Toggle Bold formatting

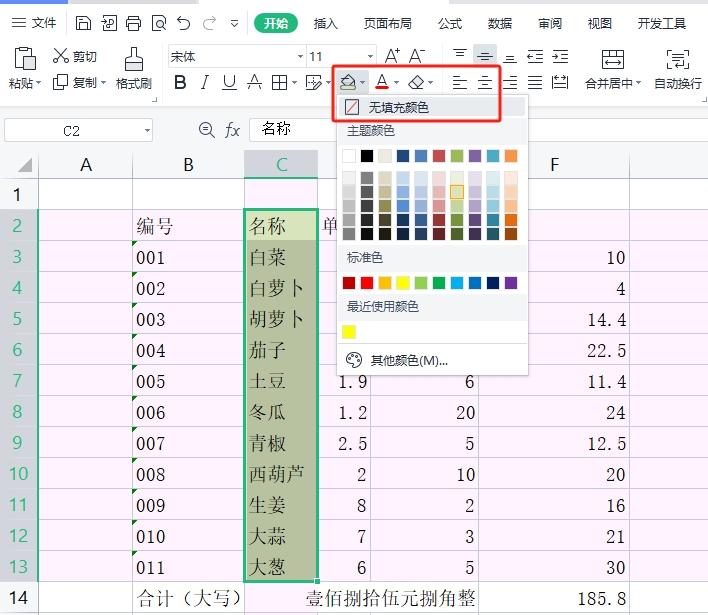click(x=180, y=83)
